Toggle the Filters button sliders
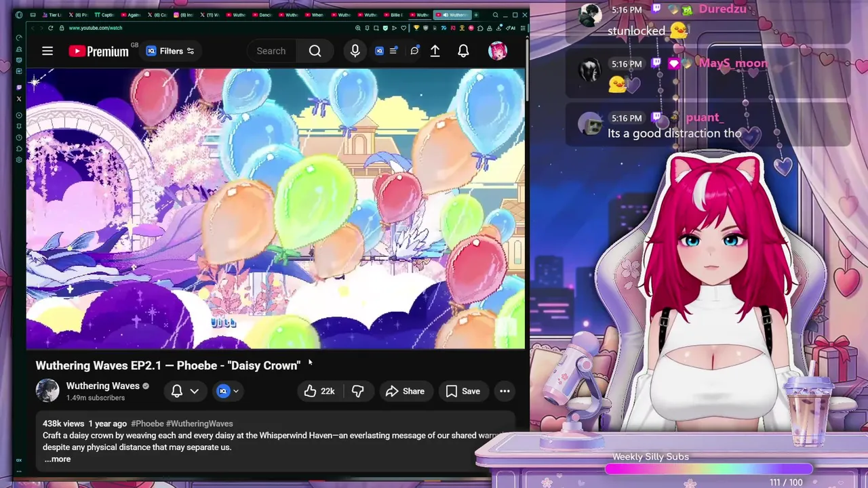Image resolution: width=868 pixels, height=488 pixels. pyautogui.click(x=170, y=51)
